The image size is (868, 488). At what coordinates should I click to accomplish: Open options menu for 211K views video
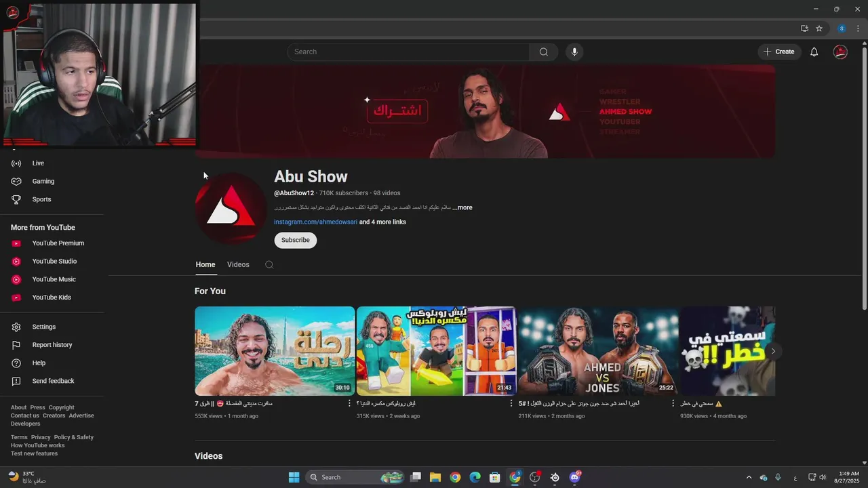(673, 403)
